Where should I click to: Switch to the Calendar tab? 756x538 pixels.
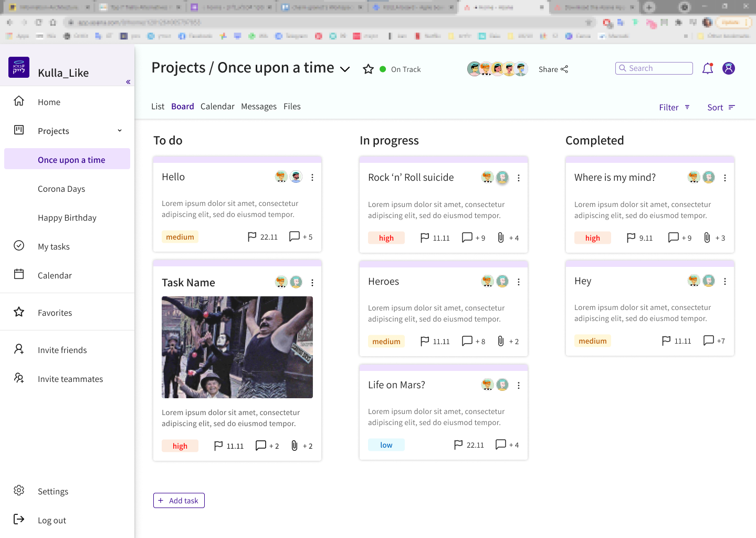coord(217,106)
